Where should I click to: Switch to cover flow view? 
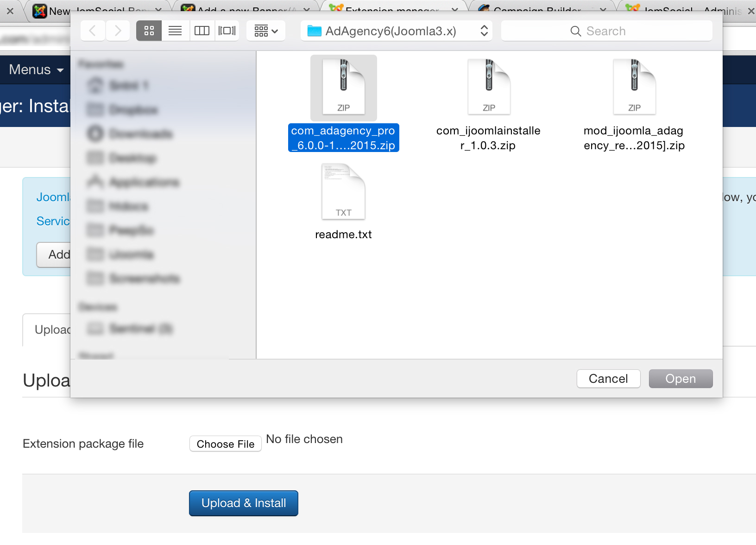pos(227,31)
